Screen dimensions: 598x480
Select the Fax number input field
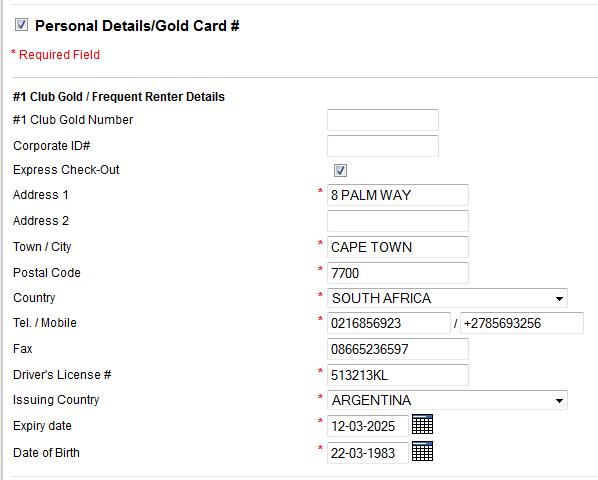(398, 349)
